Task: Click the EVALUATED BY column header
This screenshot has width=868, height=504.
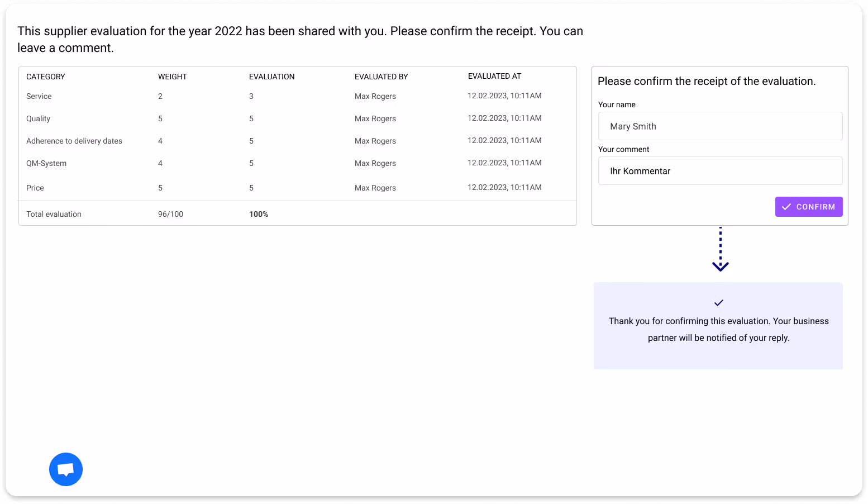Action: pos(381,77)
